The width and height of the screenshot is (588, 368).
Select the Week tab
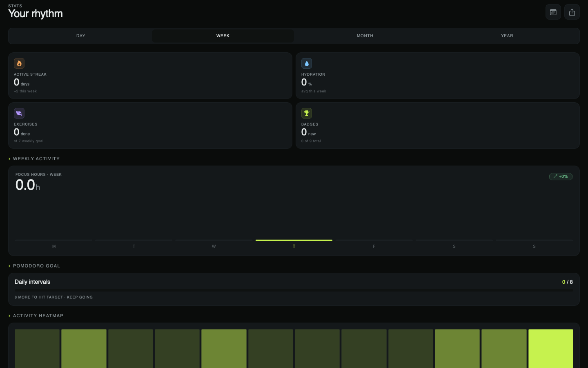pos(223,36)
